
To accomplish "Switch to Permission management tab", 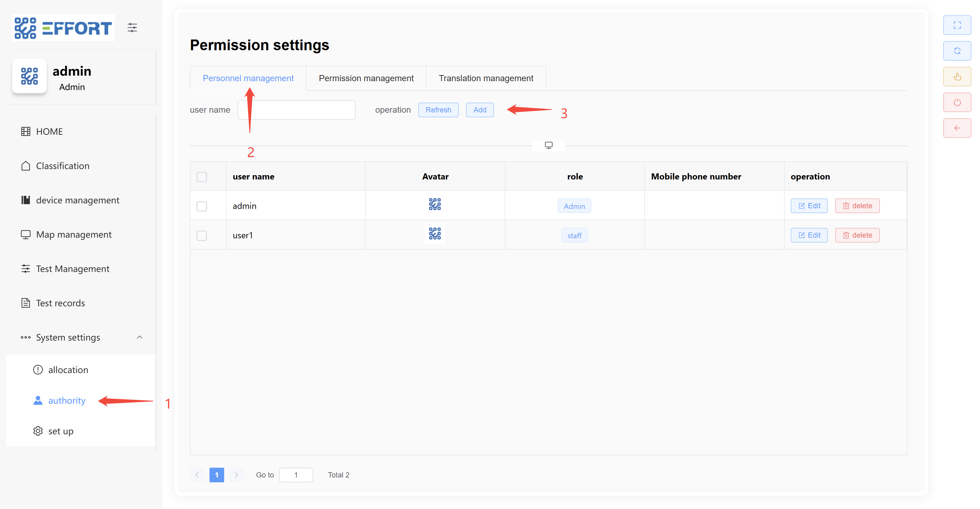I will coord(366,78).
